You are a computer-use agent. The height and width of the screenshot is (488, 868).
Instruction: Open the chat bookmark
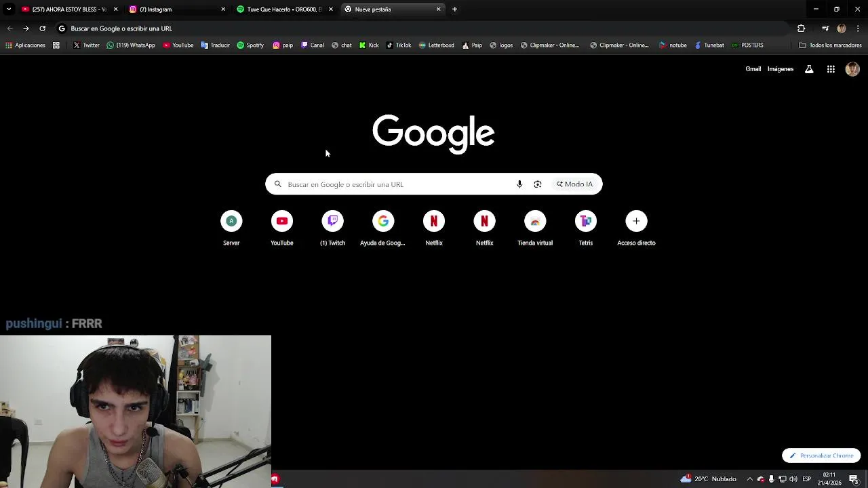pyautogui.click(x=342, y=45)
